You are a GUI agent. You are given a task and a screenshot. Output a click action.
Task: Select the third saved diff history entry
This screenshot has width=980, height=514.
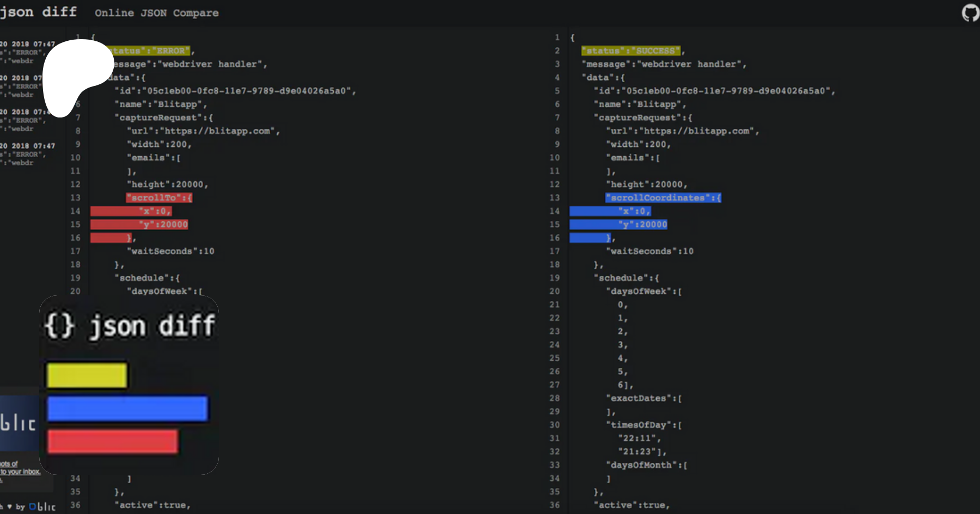point(23,120)
